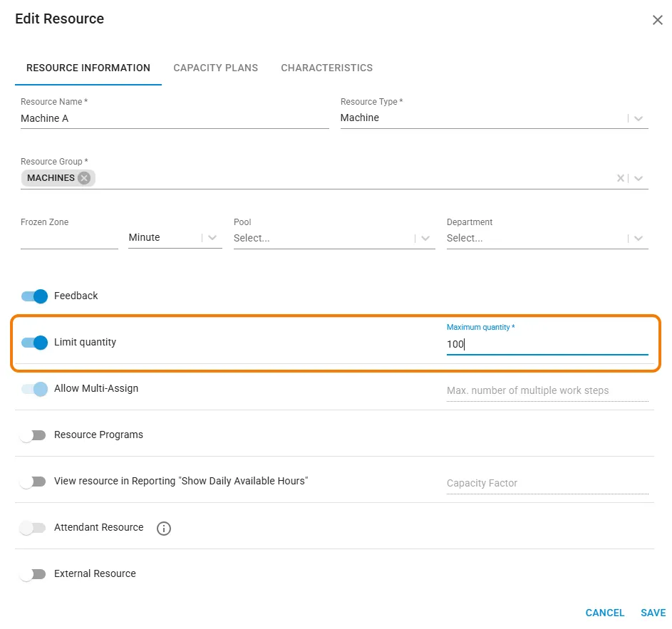Image resolution: width=672 pixels, height=629 pixels.
Task: Switch on the External Resource toggle
Action: pos(33,574)
